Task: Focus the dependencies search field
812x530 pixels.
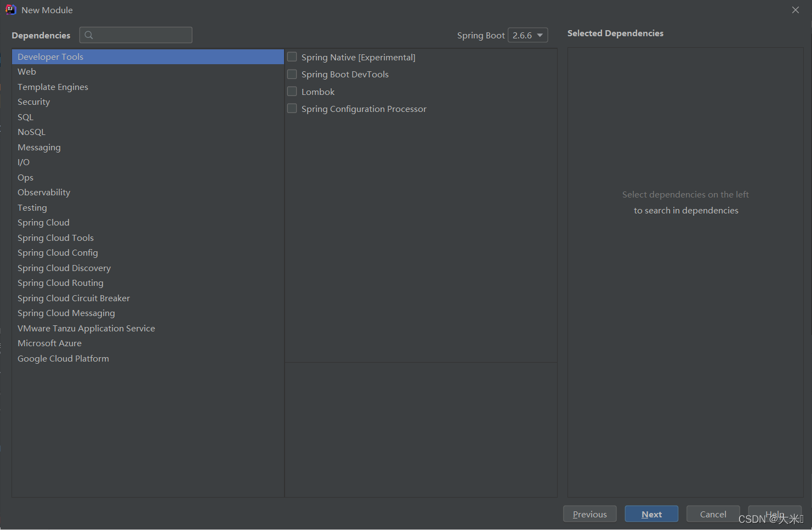Action: 136,35
